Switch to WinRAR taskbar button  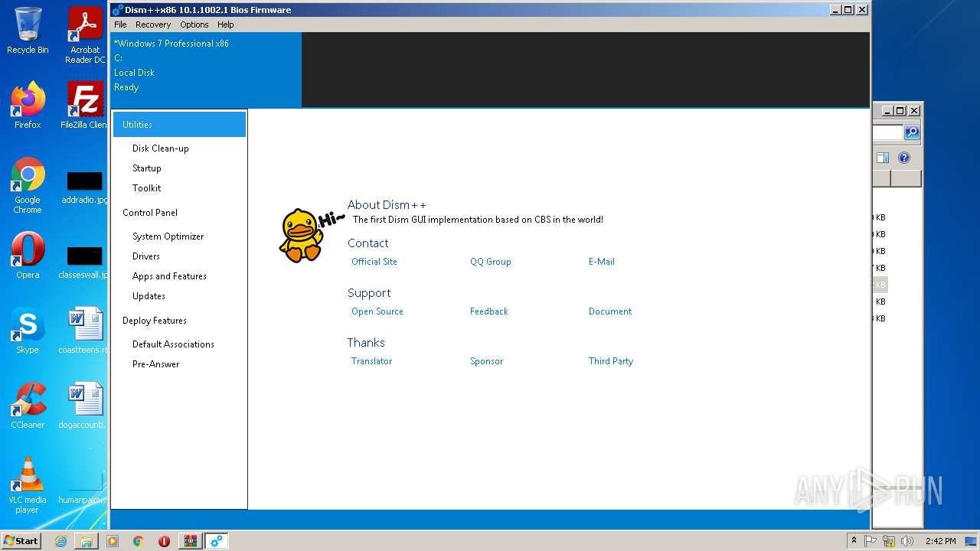[x=190, y=541]
